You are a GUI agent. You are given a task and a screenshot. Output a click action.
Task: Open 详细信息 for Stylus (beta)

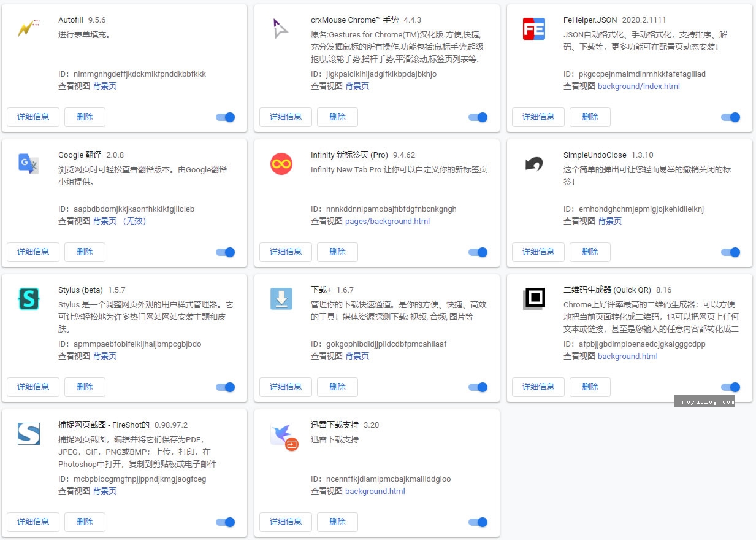click(33, 387)
